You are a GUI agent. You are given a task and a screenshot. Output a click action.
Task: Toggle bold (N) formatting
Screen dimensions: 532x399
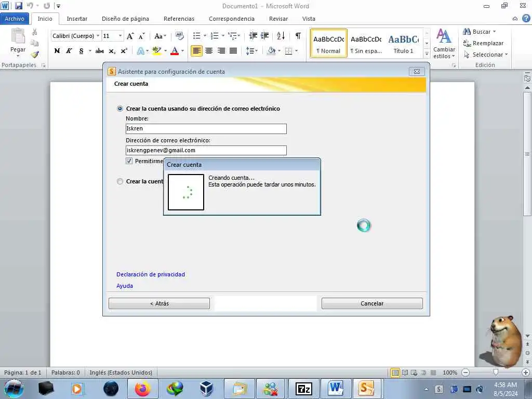coord(57,51)
